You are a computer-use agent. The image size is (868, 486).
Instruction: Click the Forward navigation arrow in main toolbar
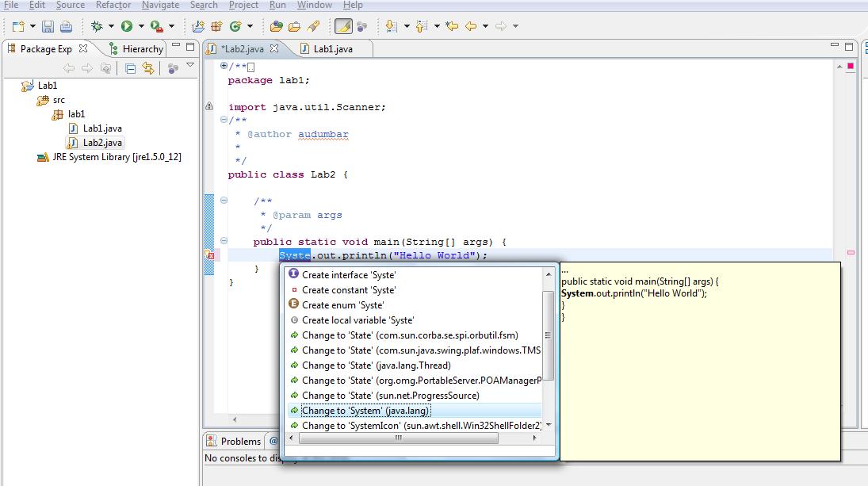[501, 26]
